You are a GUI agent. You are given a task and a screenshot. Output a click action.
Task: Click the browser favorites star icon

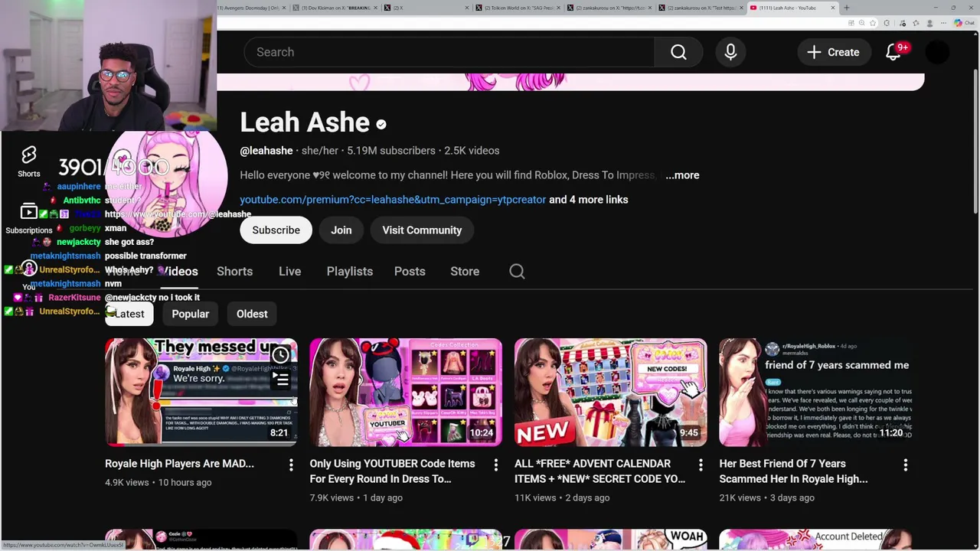872,23
